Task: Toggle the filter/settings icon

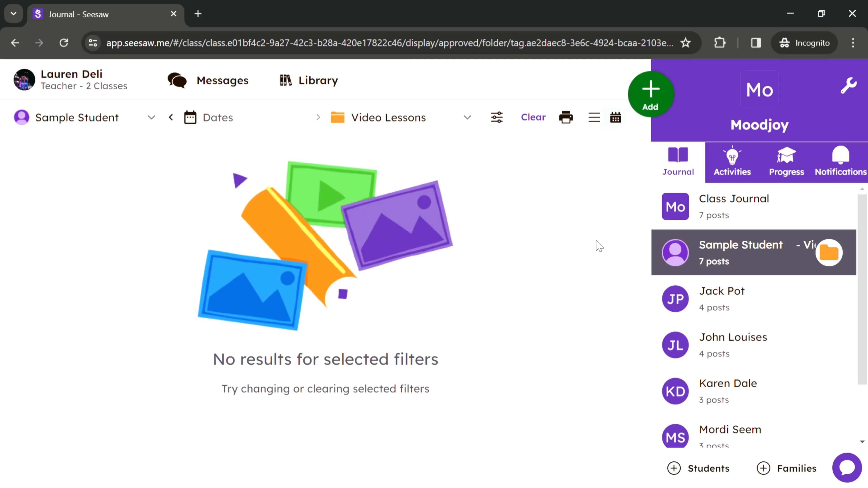Action: point(497,117)
